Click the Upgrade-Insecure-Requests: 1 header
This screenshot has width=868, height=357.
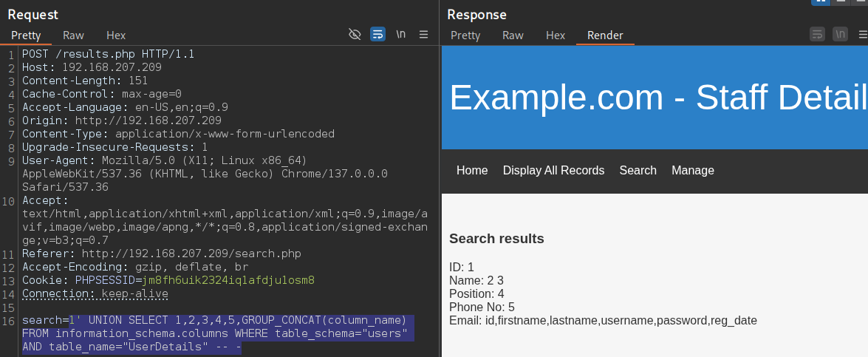pyautogui.click(x=115, y=147)
